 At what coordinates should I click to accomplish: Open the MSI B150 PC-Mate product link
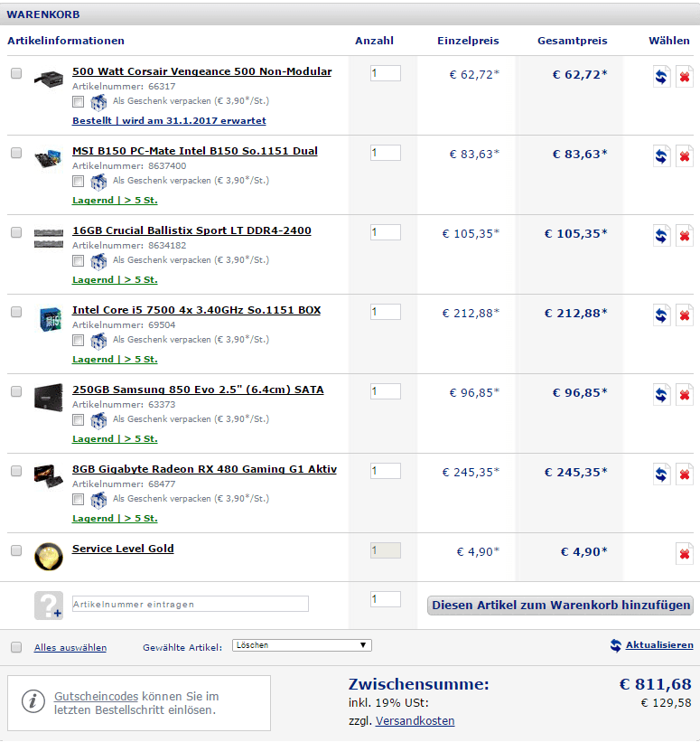(195, 151)
